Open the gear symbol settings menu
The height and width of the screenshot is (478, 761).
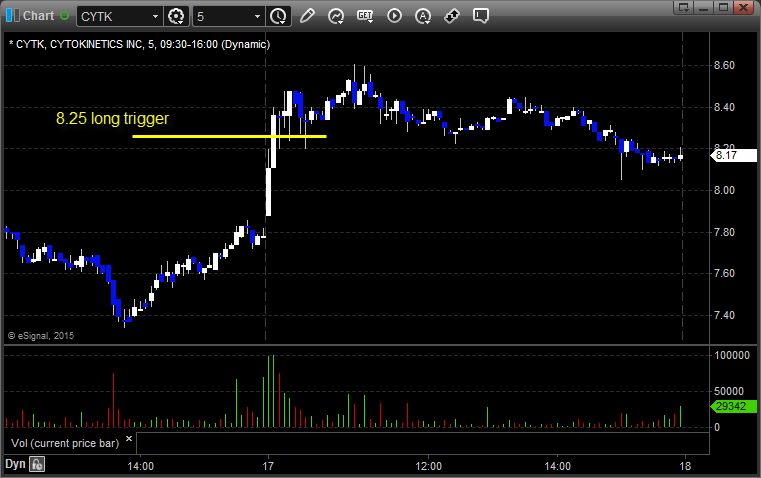(x=176, y=16)
